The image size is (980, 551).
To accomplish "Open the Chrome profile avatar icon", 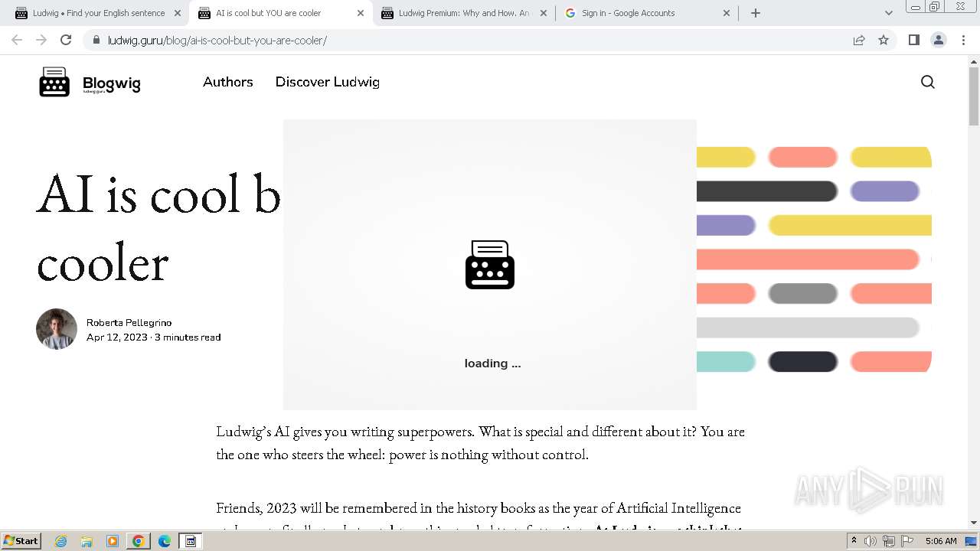I will click(x=938, y=40).
